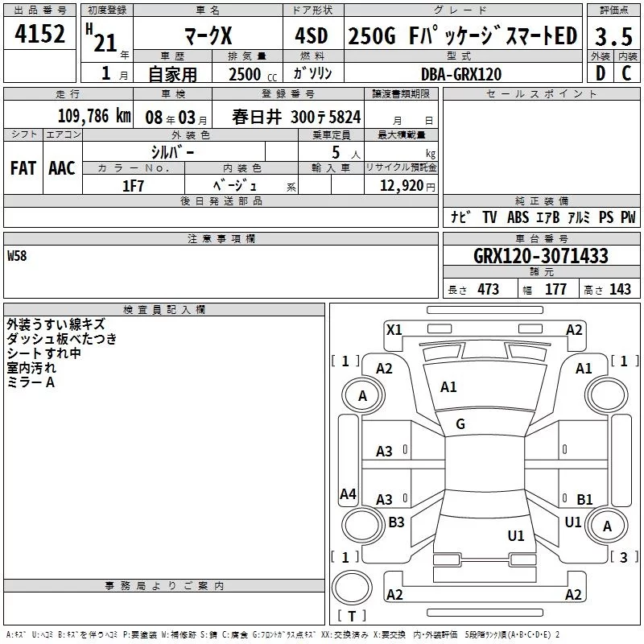Click the exterior grade D
The image size is (644, 644).
coord(601,73)
